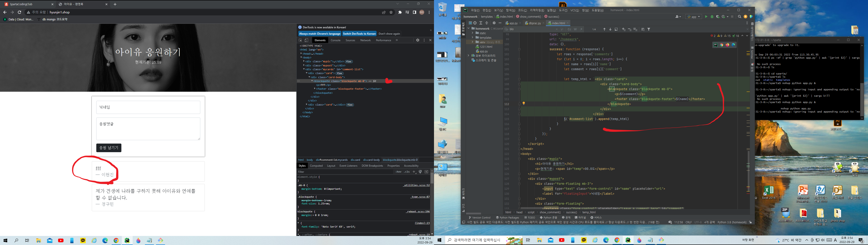Bookmark this page with the star icon

click(391, 12)
